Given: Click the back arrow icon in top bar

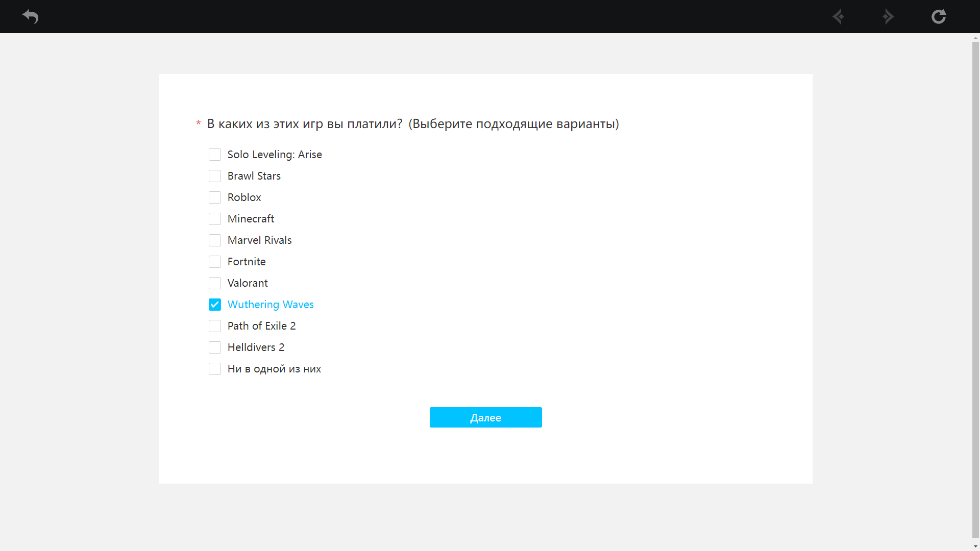Looking at the screenshot, I should [31, 16].
